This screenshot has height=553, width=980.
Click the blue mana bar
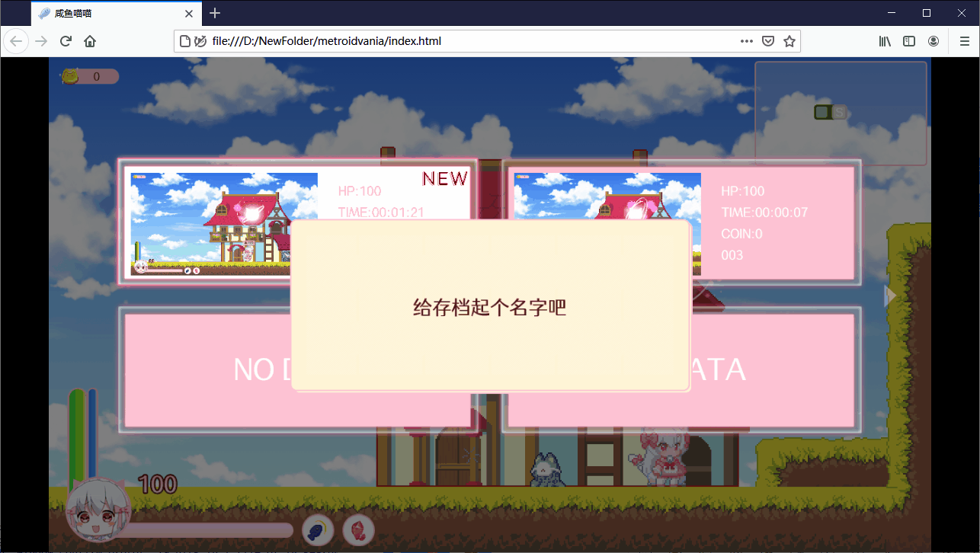point(92,434)
